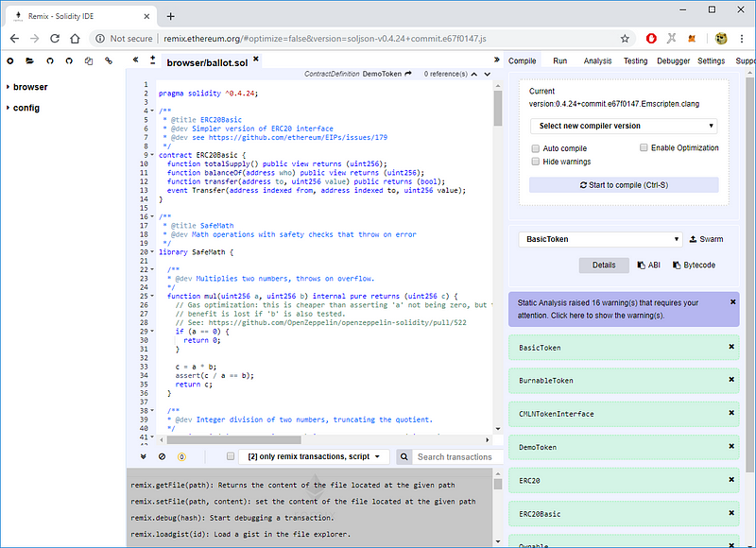Dismiss the Static Analysis warning banner

[733, 301]
